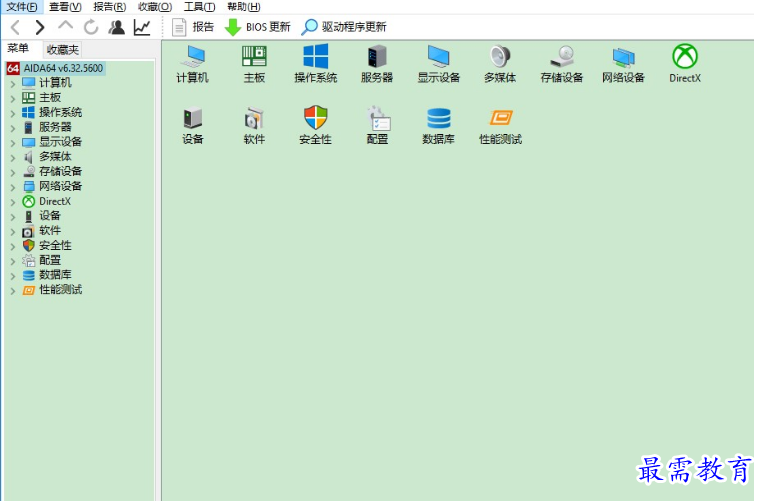This screenshot has width=760, height=501.
Task: Select the AIDA64 v6.32.5600 root node
Action: [55, 68]
